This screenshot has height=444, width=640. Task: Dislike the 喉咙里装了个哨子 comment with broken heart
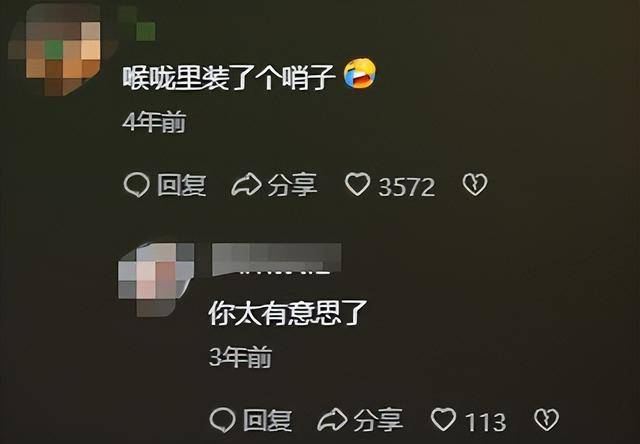pyautogui.click(x=475, y=184)
